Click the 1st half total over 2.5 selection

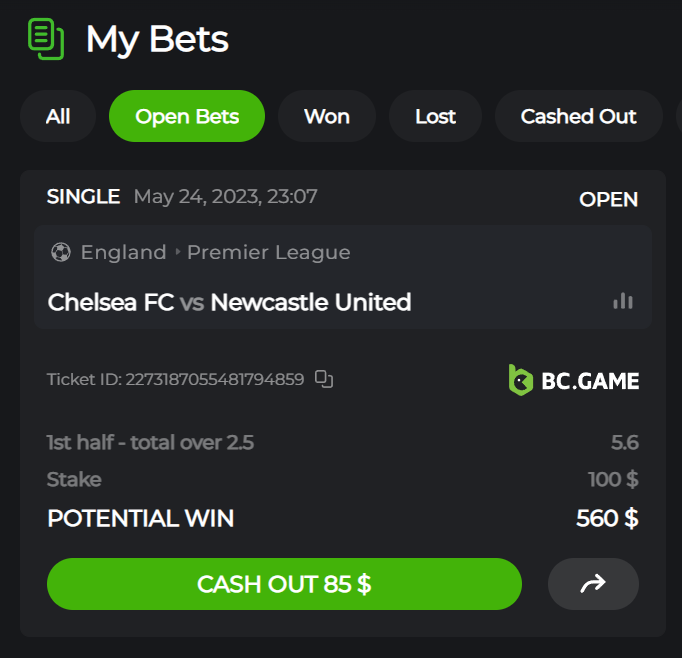[x=150, y=442]
